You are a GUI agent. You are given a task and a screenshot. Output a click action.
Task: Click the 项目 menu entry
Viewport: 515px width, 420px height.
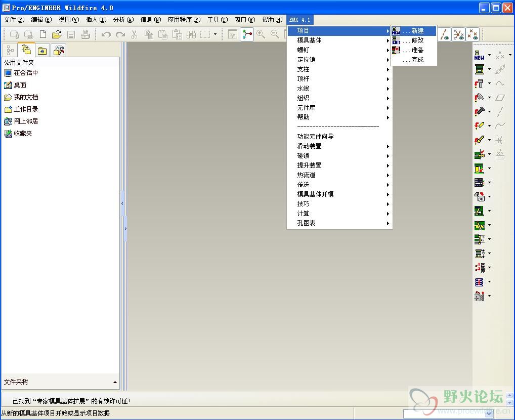point(339,31)
